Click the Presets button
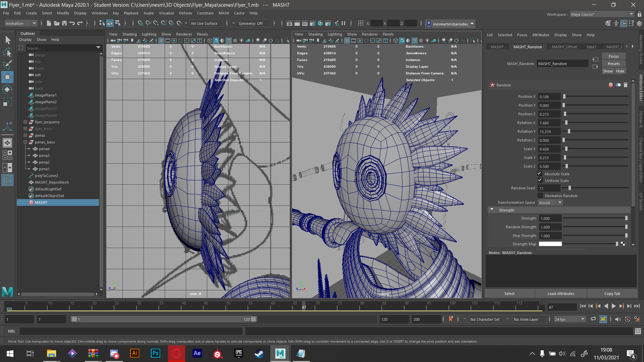This screenshot has width=644, height=362. 613,64
